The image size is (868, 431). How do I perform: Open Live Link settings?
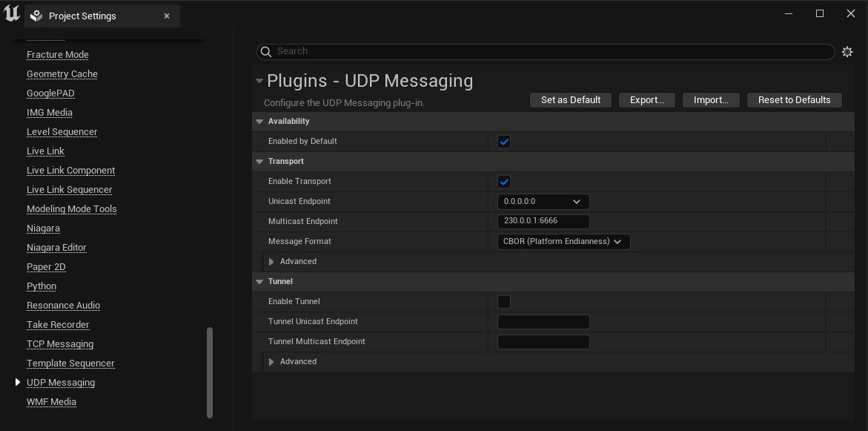coord(45,151)
